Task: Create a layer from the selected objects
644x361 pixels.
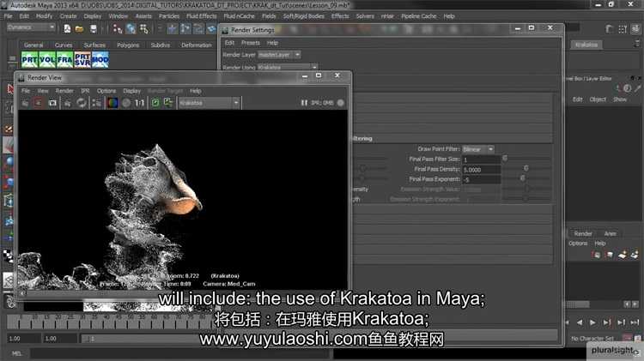Action: point(635,256)
